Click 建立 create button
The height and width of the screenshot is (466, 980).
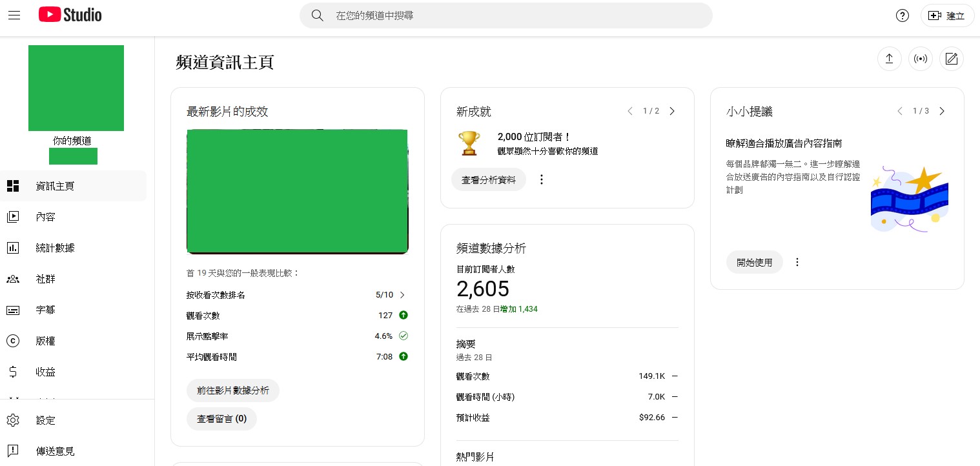947,15
